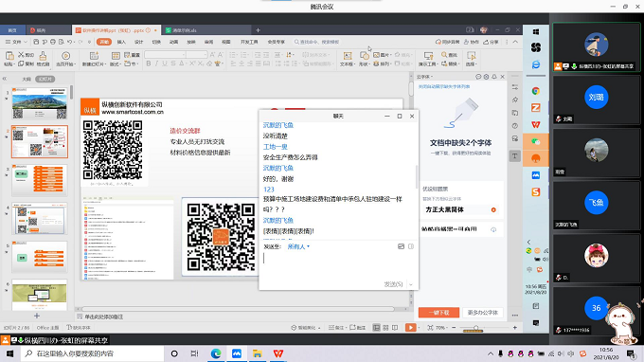This screenshot has width=644, height=362.
Task: Click download icon beside 方正大黑简体 font
Action: coord(493,210)
